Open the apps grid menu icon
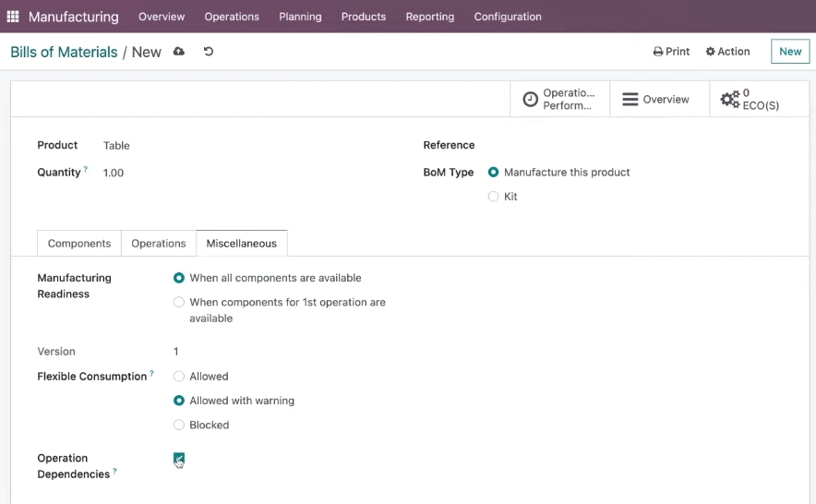Viewport: 816px width, 504px height. point(13,17)
